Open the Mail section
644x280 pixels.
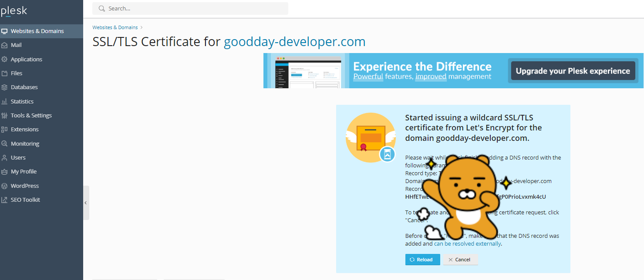pos(41,45)
